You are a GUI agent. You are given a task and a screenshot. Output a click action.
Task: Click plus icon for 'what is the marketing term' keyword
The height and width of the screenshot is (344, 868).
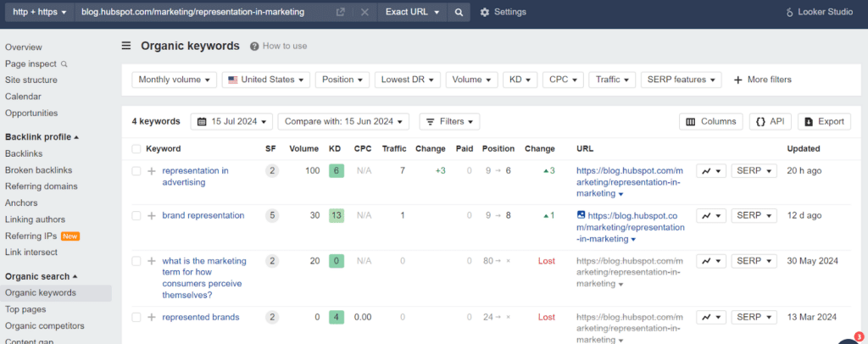click(152, 261)
